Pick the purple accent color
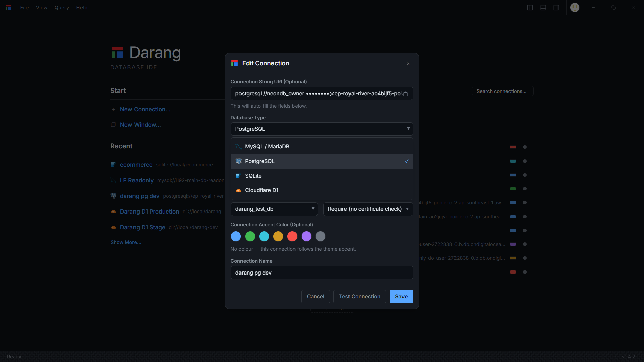This screenshot has height=362, width=644. [306, 236]
